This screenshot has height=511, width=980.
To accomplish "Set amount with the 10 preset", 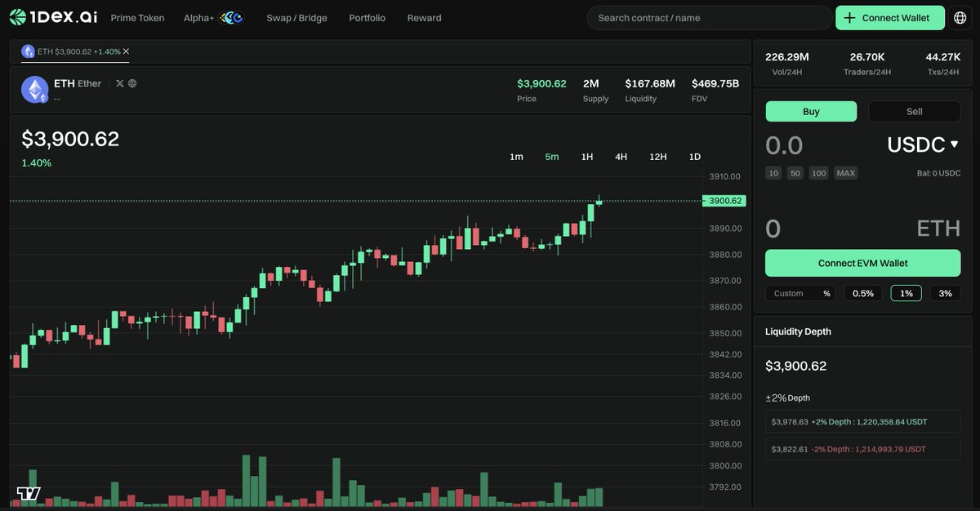I will (773, 173).
